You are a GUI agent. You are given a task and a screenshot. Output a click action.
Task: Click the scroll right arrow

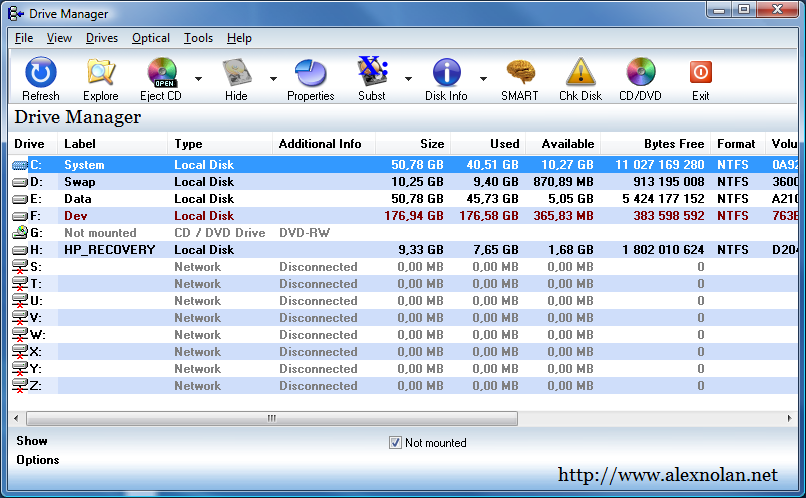click(790, 418)
